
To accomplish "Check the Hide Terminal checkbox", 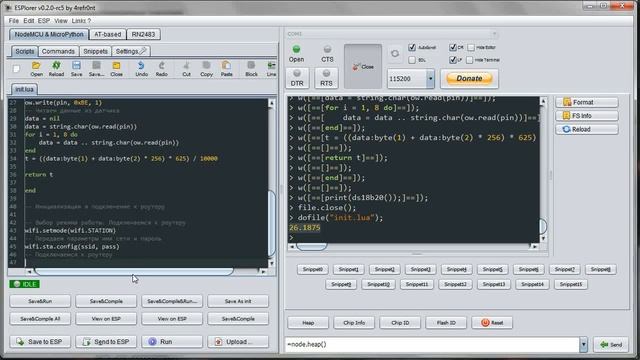I will pos(470,60).
